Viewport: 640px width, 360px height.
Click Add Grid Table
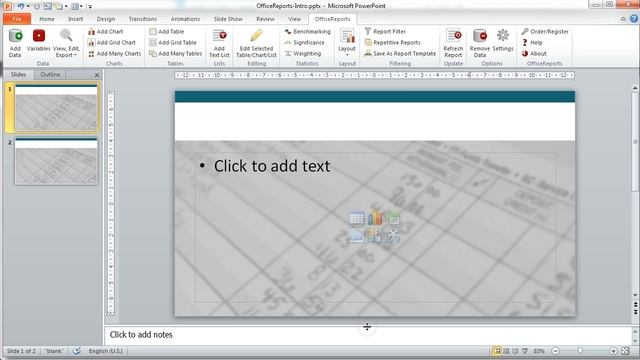click(173, 42)
